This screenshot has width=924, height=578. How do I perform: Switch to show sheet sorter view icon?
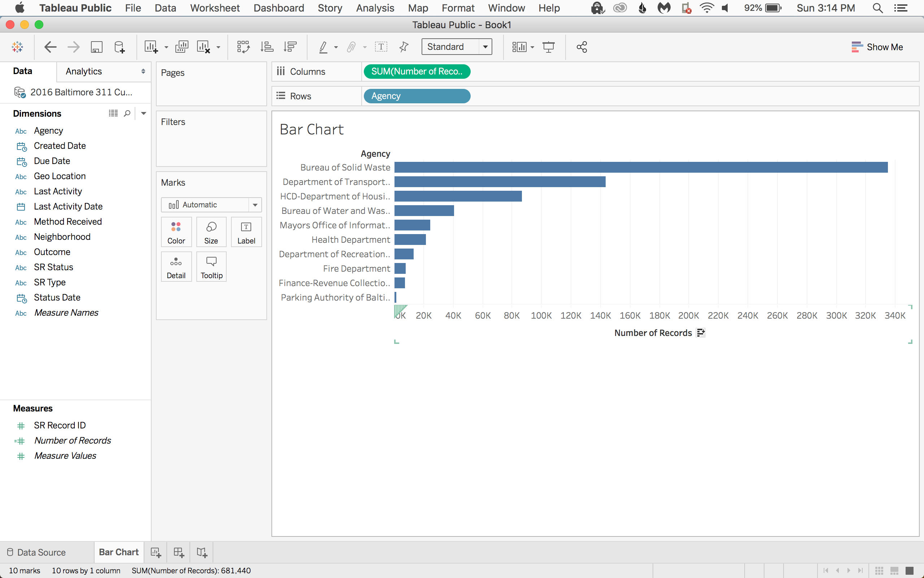(879, 570)
